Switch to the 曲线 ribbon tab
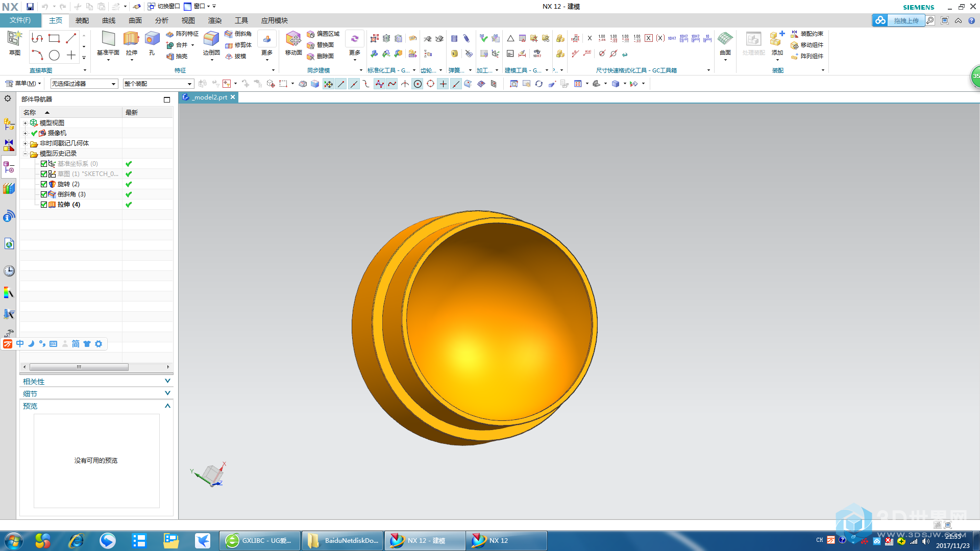 109,20
